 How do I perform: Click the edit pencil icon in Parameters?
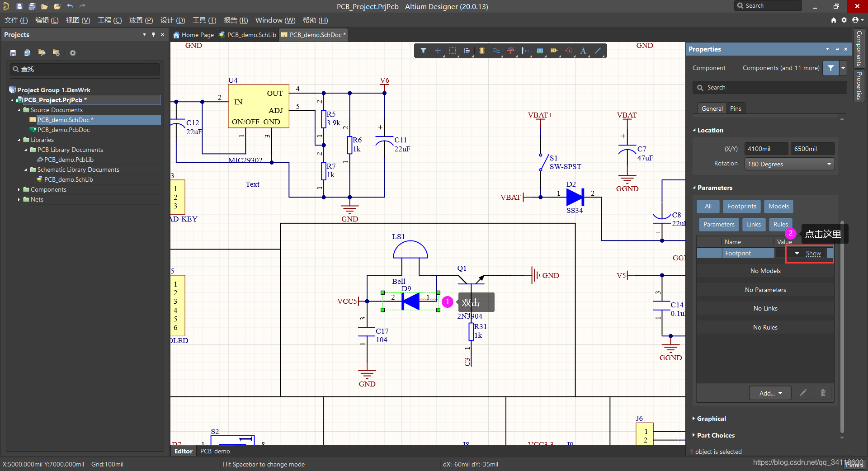click(803, 393)
